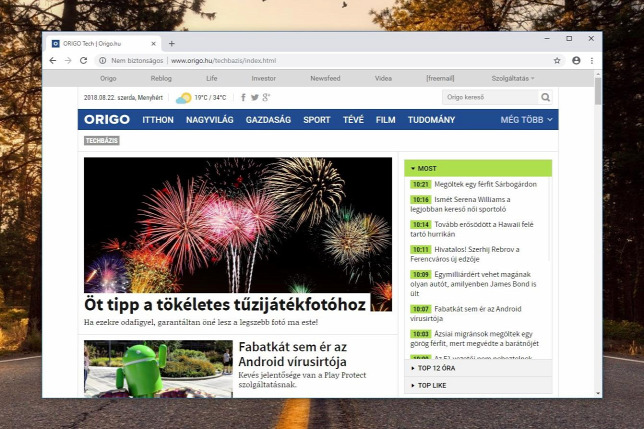Maximize the browser window
Screen dimensions: 644x429
[x=569, y=38]
